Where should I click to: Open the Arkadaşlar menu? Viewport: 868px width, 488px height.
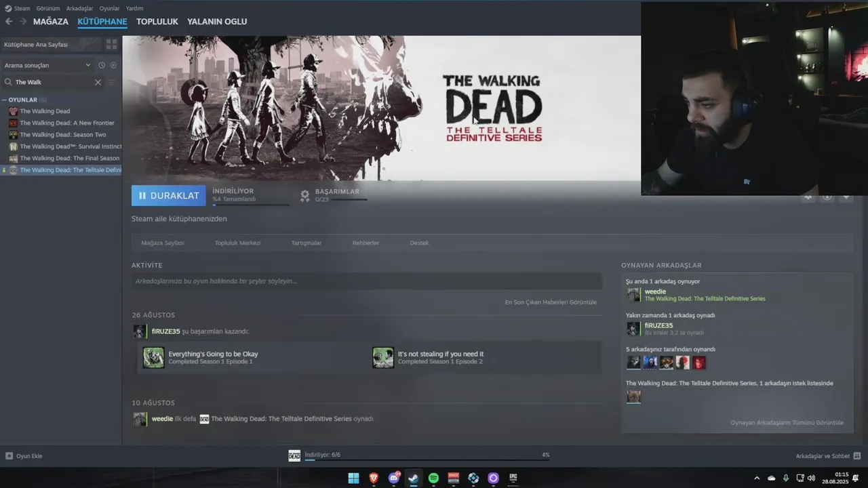[79, 8]
